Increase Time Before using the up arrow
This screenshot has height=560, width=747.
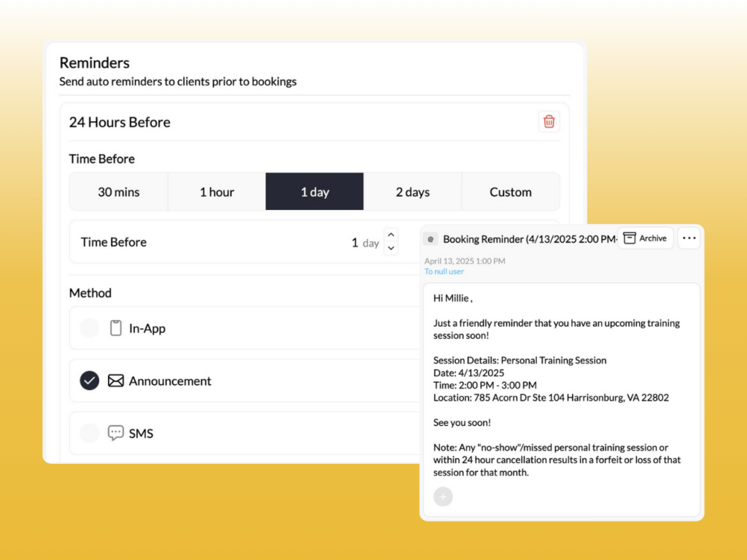(391, 237)
